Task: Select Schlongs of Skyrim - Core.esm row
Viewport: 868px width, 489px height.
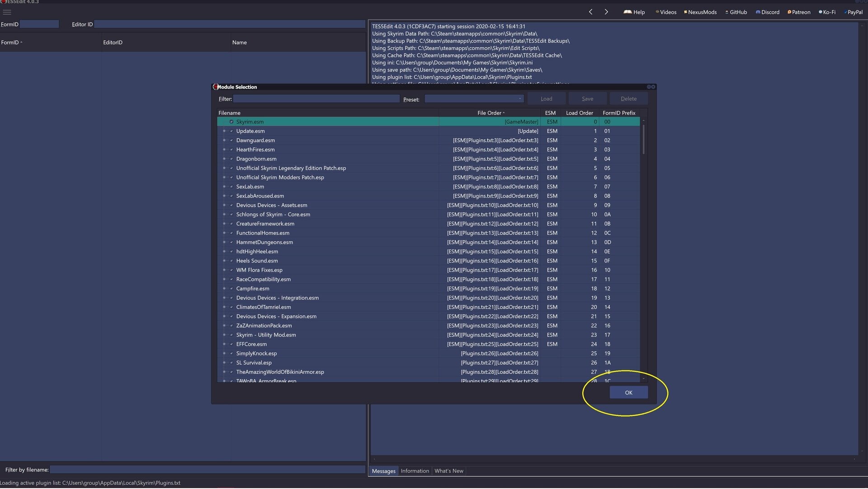Action: [428, 215]
